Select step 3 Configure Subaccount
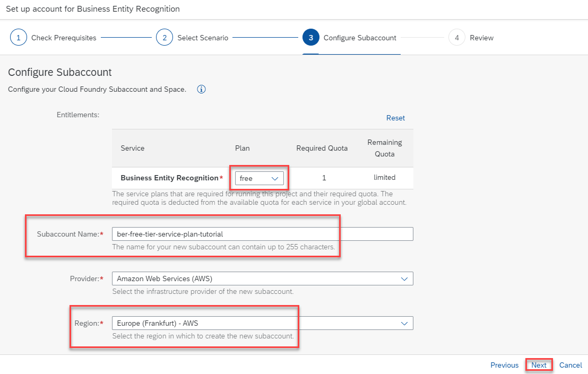Screen dimensions: 588x374 tap(350, 38)
